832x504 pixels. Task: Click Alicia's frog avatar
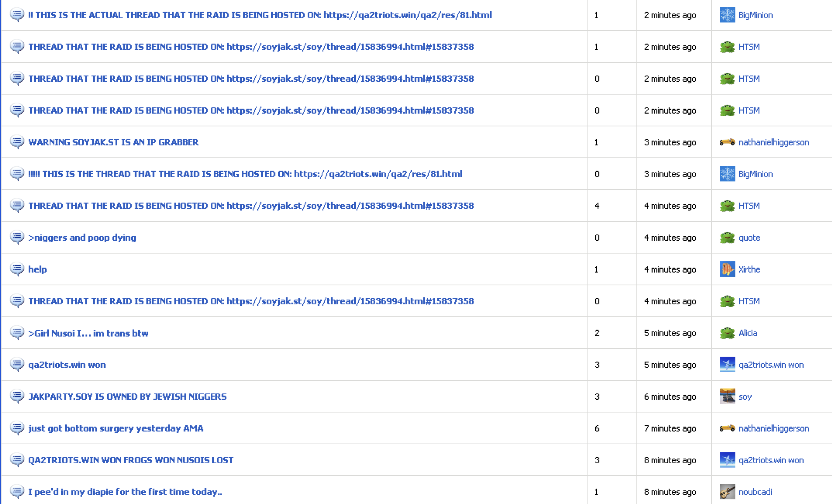727,333
